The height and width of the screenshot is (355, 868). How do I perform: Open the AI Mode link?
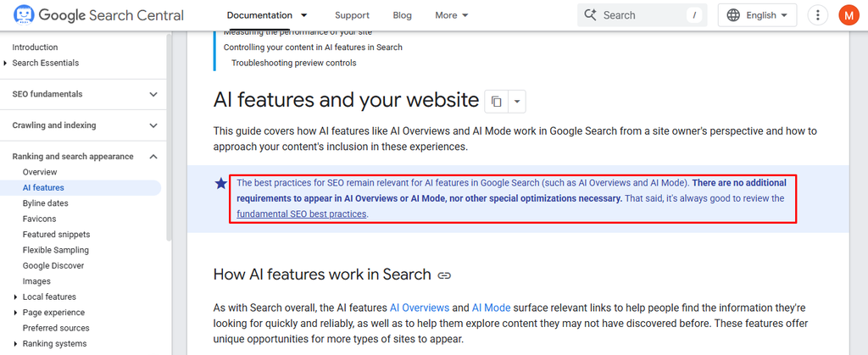pyautogui.click(x=491, y=308)
